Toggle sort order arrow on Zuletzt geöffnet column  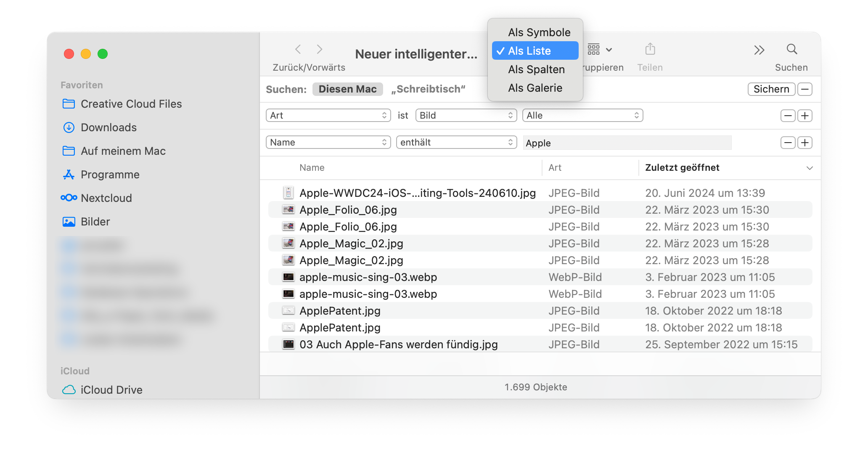point(810,168)
